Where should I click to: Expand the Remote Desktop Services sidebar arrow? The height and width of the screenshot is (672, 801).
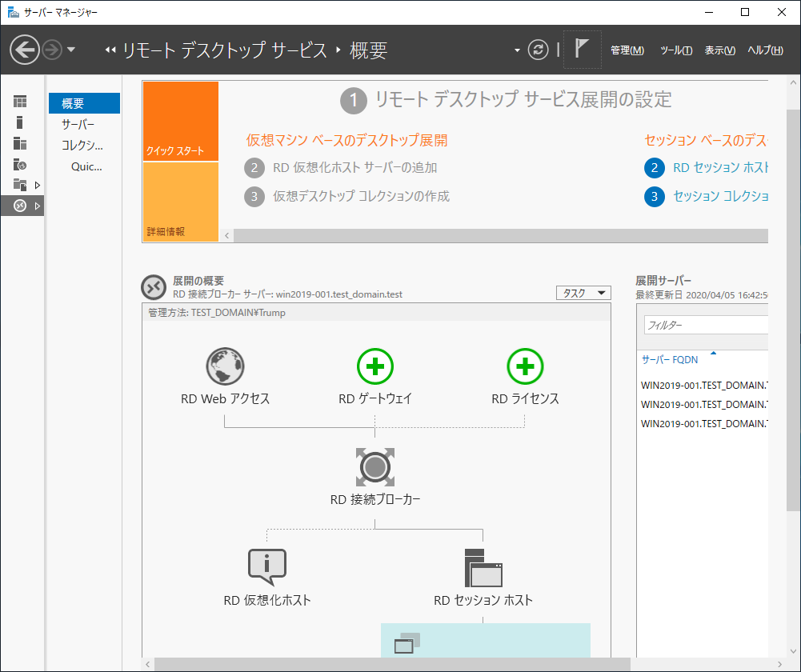click(38, 206)
